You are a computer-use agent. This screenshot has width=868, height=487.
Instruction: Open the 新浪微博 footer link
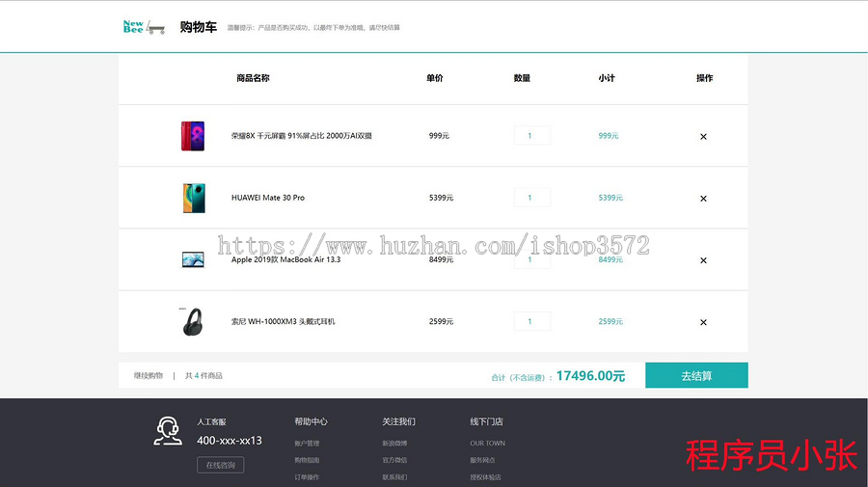[x=394, y=444]
